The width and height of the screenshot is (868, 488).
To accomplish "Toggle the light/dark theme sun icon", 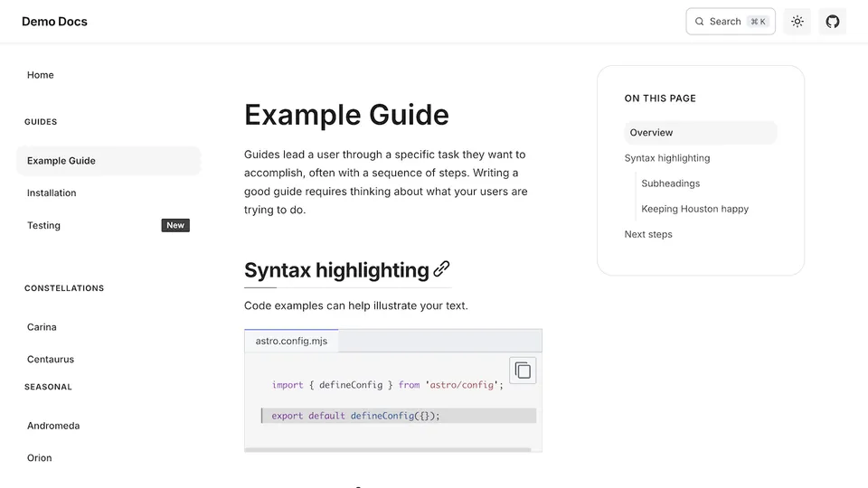I will click(797, 22).
